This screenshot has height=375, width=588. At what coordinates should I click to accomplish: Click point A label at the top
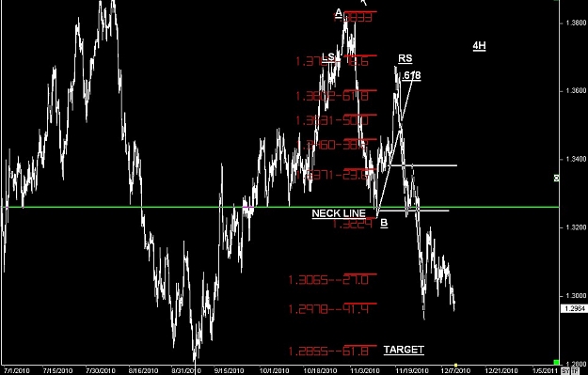(x=339, y=13)
